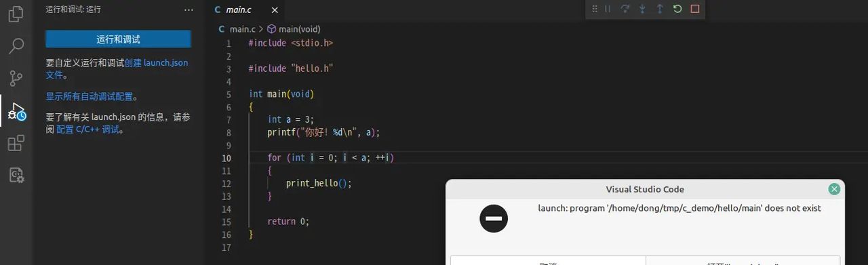Select the Run and Debug activity icon
This screenshot has width=868, height=265.
click(16, 111)
